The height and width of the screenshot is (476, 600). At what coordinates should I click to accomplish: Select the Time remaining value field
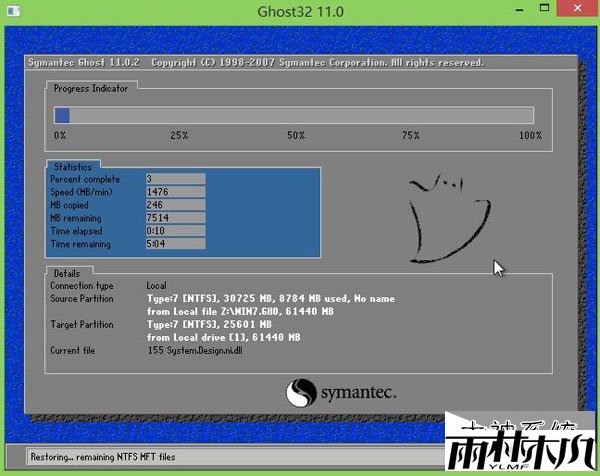click(x=175, y=244)
